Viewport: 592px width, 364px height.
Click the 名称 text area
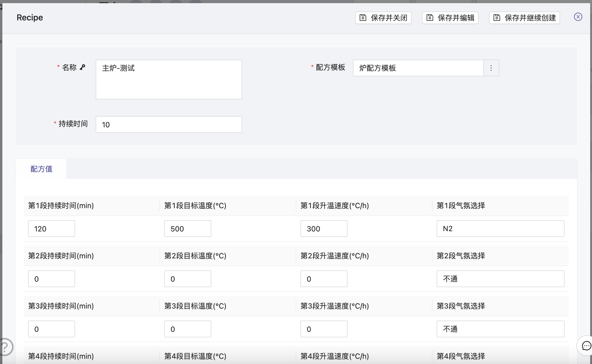point(169,79)
